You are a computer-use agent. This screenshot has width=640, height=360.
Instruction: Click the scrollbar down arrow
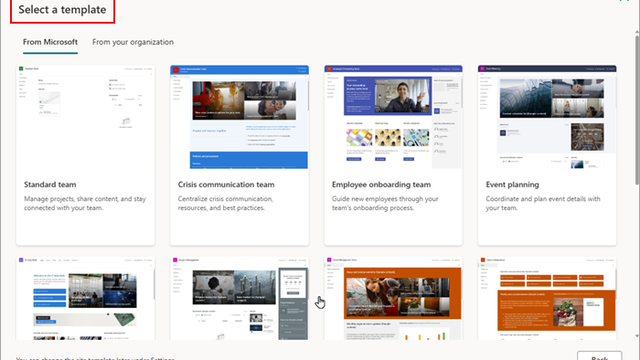pos(637,336)
